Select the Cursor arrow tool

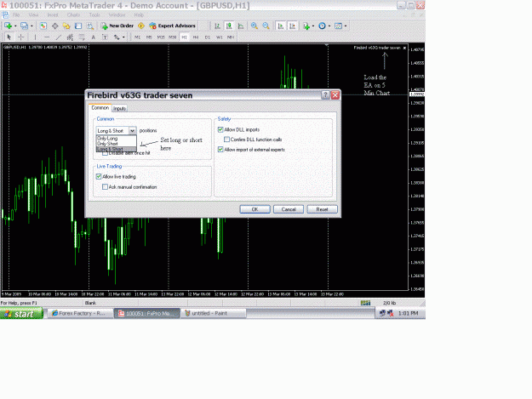pos(9,37)
